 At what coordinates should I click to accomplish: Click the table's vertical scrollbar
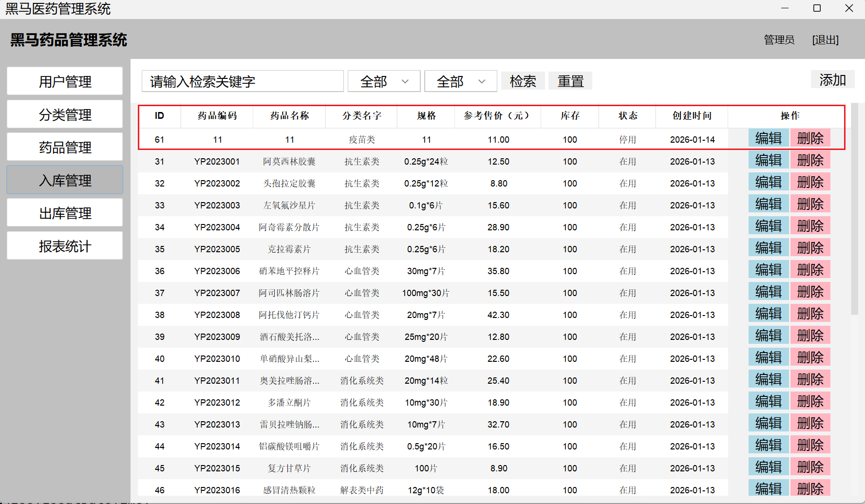click(x=854, y=209)
